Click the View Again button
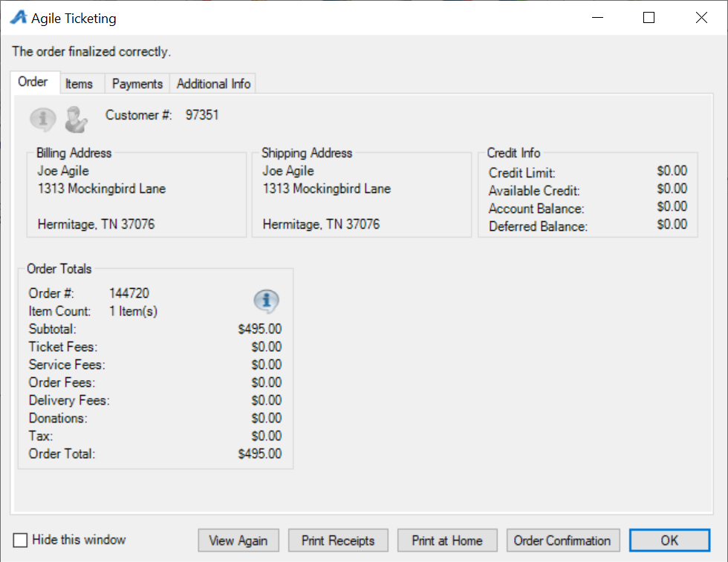 tap(238, 540)
